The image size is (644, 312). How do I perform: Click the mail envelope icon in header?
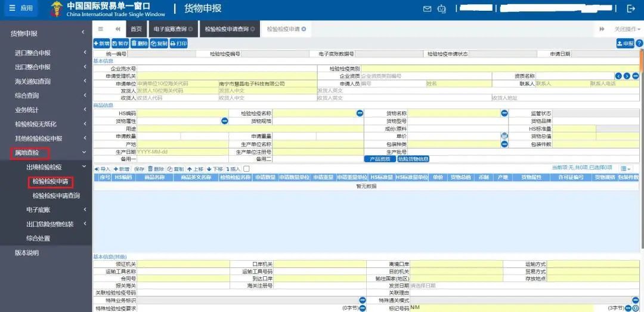click(427, 9)
